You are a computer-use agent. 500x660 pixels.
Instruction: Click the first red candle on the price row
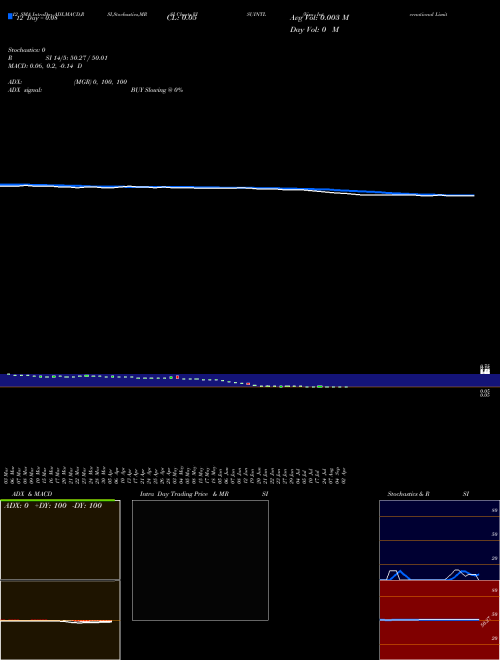pos(177,377)
